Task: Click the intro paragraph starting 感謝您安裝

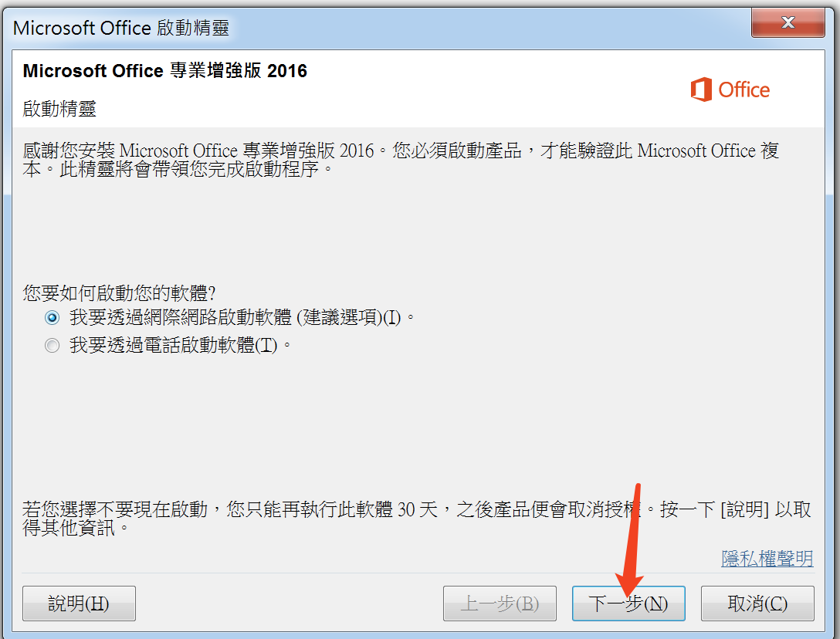Action: [x=401, y=160]
